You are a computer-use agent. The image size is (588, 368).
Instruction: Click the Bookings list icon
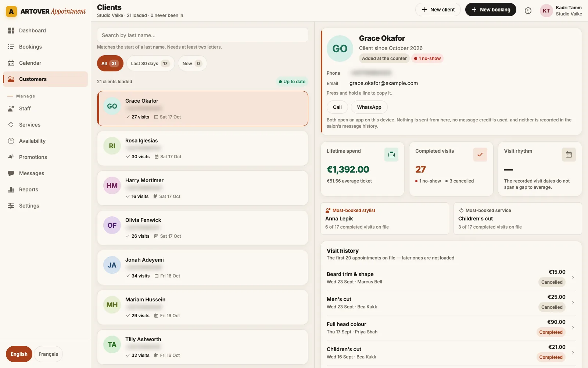11,47
